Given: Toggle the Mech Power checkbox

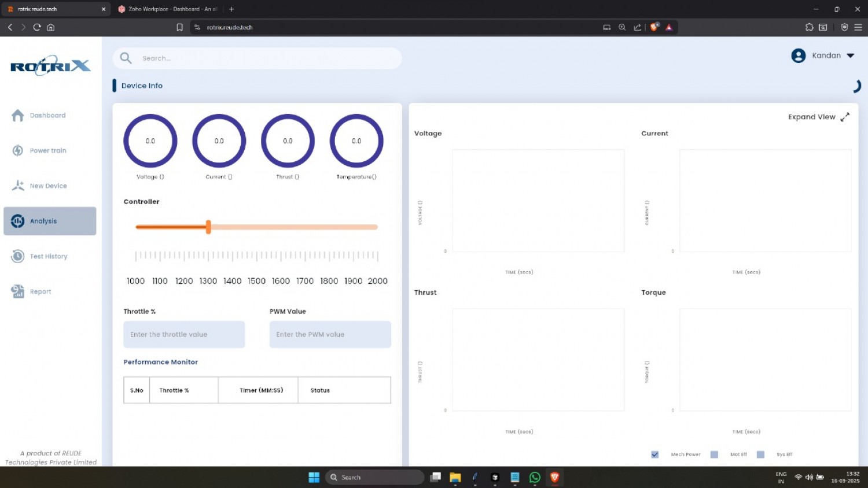Looking at the screenshot, I should 655,454.
